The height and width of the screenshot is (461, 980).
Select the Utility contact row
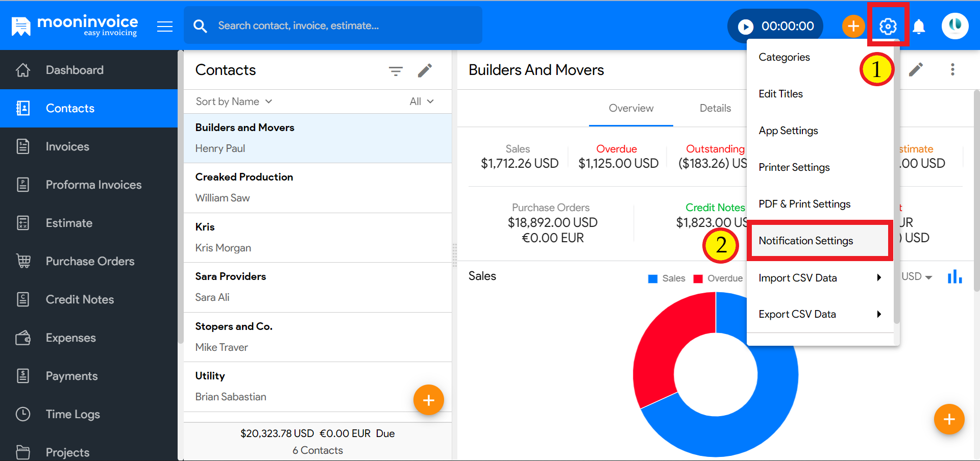click(317, 387)
